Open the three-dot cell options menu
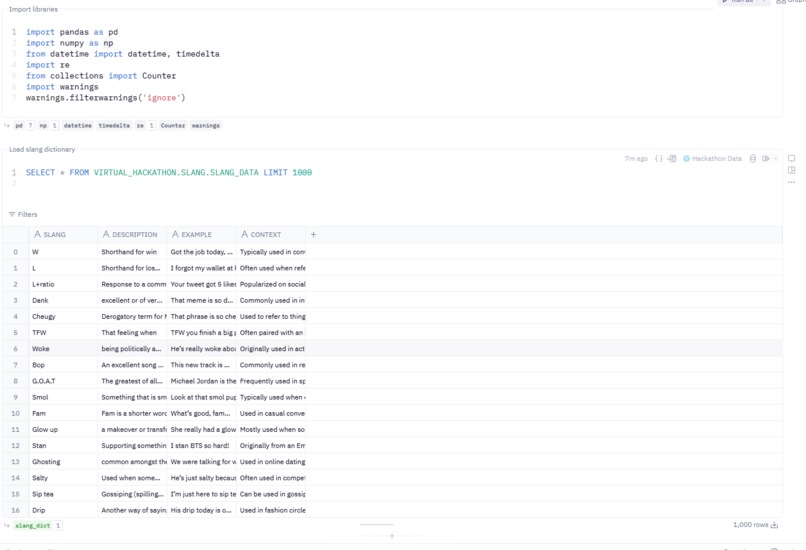This screenshot has width=806, height=550. coord(792,182)
